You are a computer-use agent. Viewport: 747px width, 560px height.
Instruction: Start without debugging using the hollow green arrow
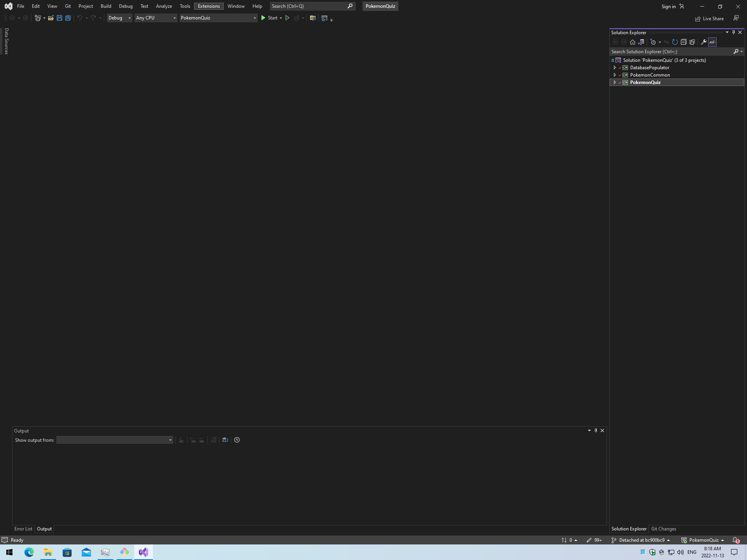288,18
